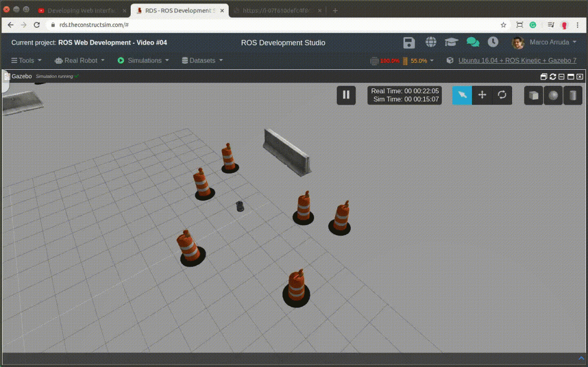The image size is (588, 367).
Task: Activate the rotate mode tool
Action: (502, 95)
